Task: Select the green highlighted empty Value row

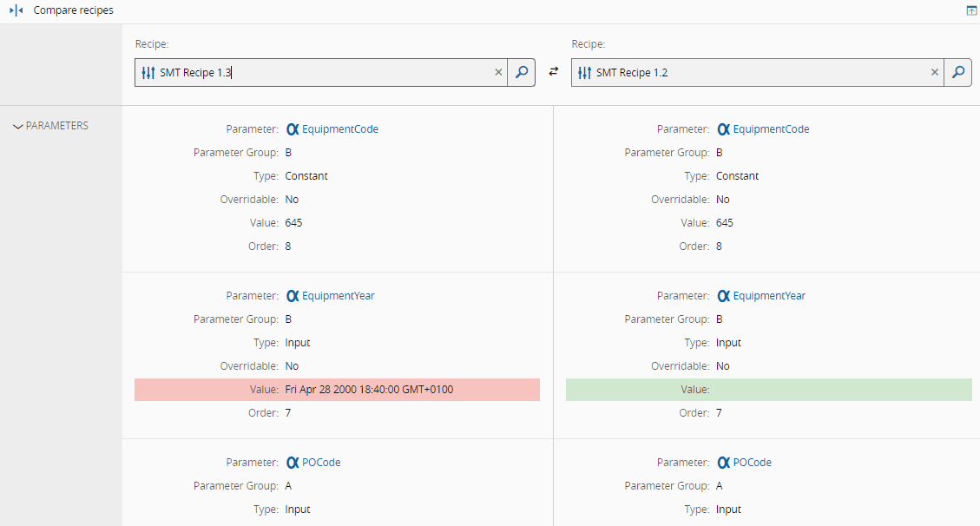Action: pyautogui.click(x=768, y=390)
